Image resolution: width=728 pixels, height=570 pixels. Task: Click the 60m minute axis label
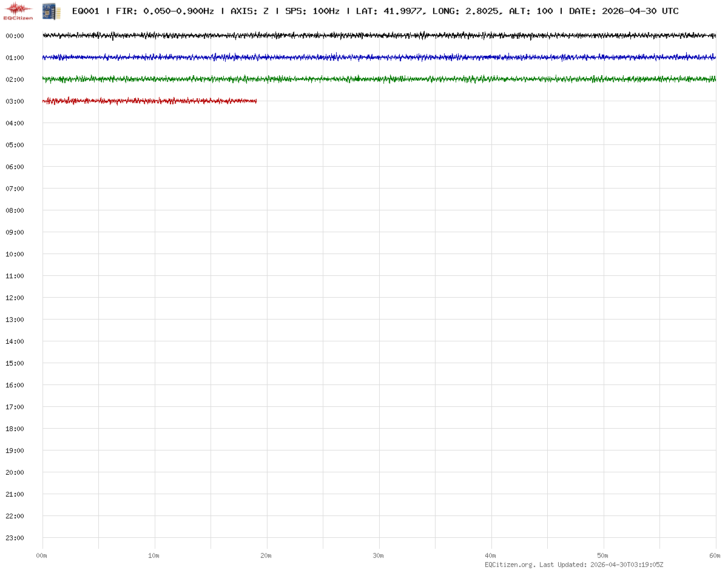[x=716, y=555]
